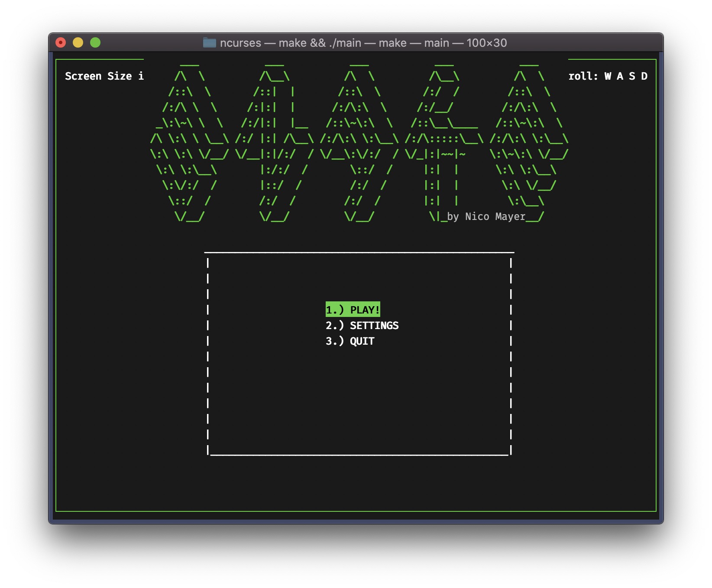The height and width of the screenshot is (588, 712).
Task: Click the highlighted PLAY! entry
Action: pos(353,309)
